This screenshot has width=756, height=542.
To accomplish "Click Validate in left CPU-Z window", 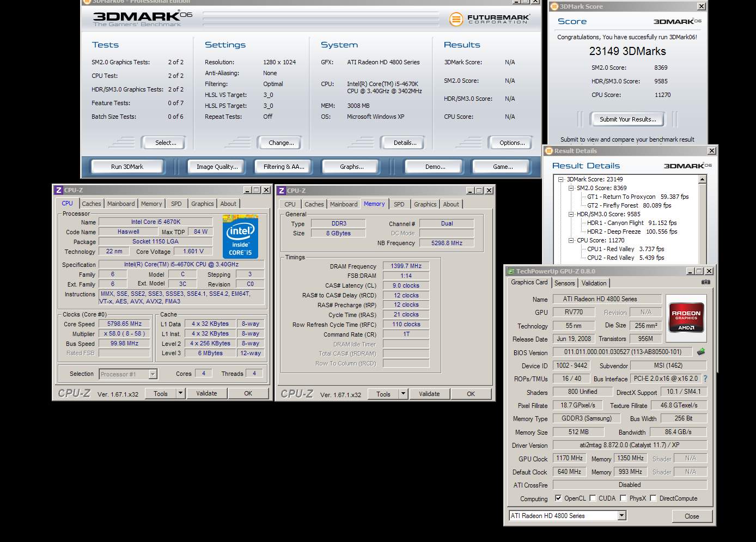I will click(206, 393).
